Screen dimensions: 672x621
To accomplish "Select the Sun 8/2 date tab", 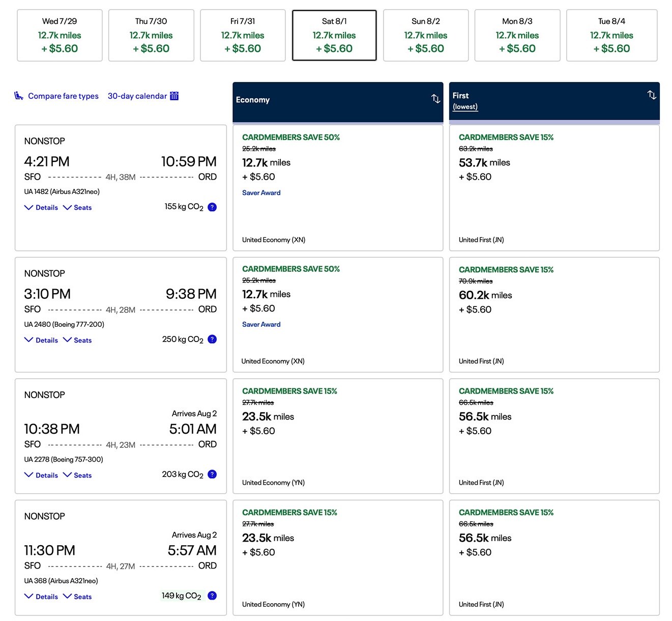I will point(426,35).
